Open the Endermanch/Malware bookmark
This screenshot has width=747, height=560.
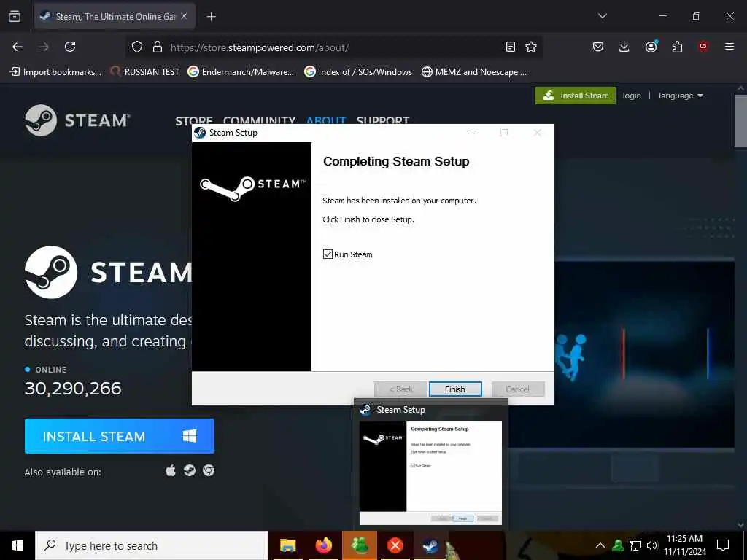[241, 72]
